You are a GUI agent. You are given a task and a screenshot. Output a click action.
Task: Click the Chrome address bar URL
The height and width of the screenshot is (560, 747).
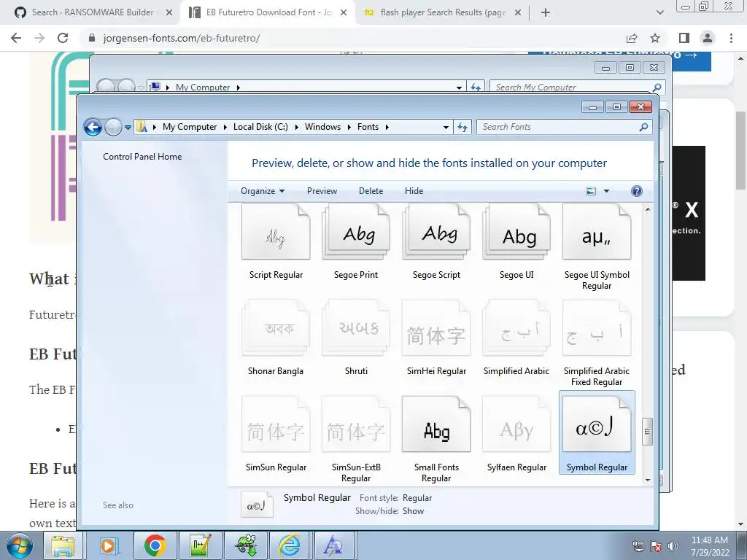tap(182, 38)
